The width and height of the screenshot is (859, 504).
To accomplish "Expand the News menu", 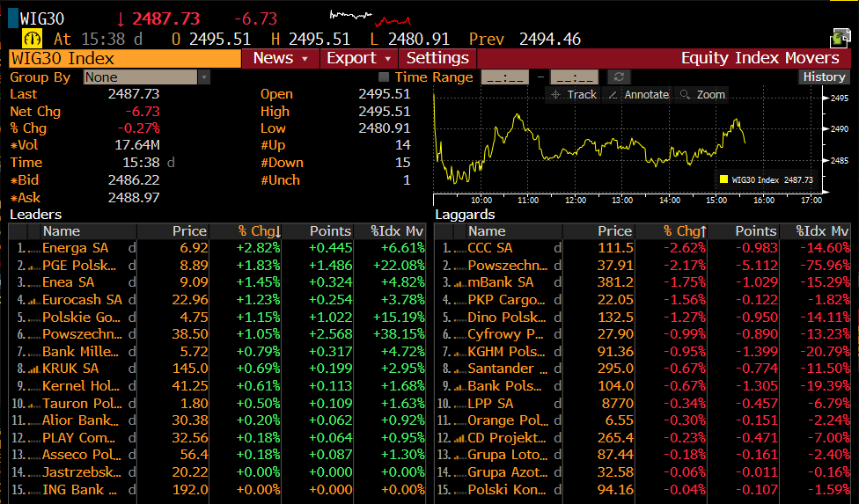I will click(281, 58).
